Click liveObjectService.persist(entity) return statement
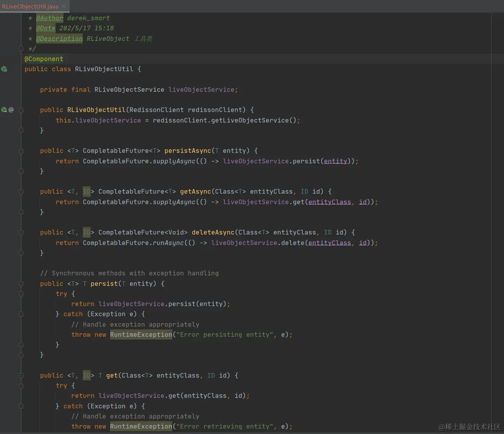The image size is (504, 434). (150, 304)
